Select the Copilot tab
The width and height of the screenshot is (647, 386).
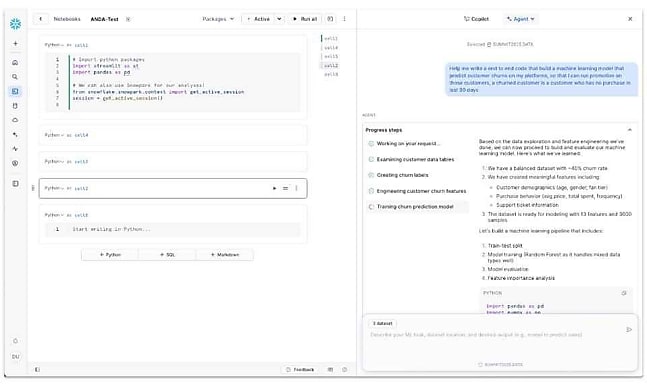coord(477,19)
